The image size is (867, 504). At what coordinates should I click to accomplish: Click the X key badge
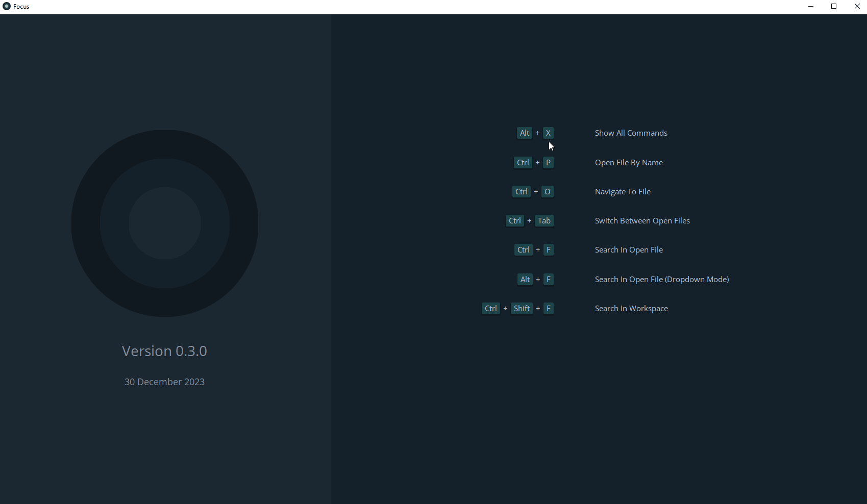548,133
